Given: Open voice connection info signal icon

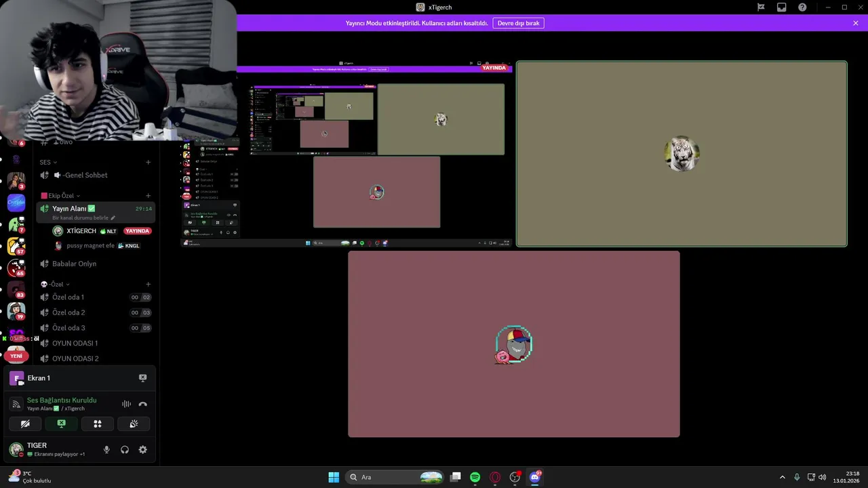Looking at the screenshot, I should tap(16, 404).
